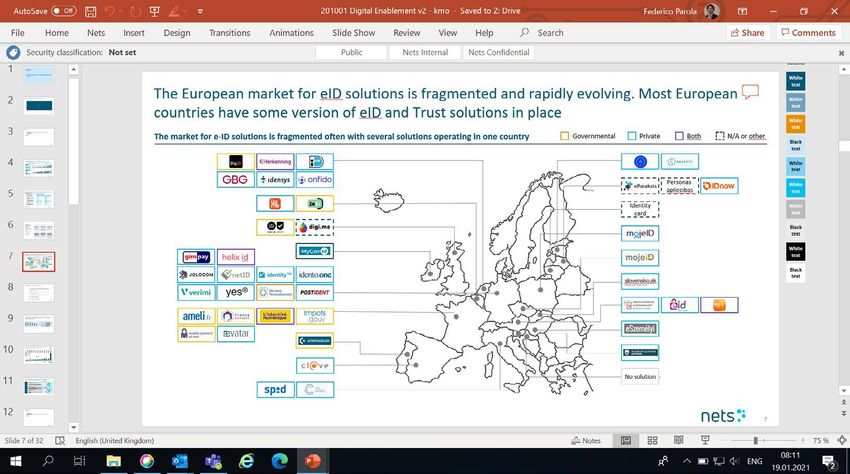This screenshot has height=474, width=850.
Task: Click the Share button
Action: (x=748, y=33)
